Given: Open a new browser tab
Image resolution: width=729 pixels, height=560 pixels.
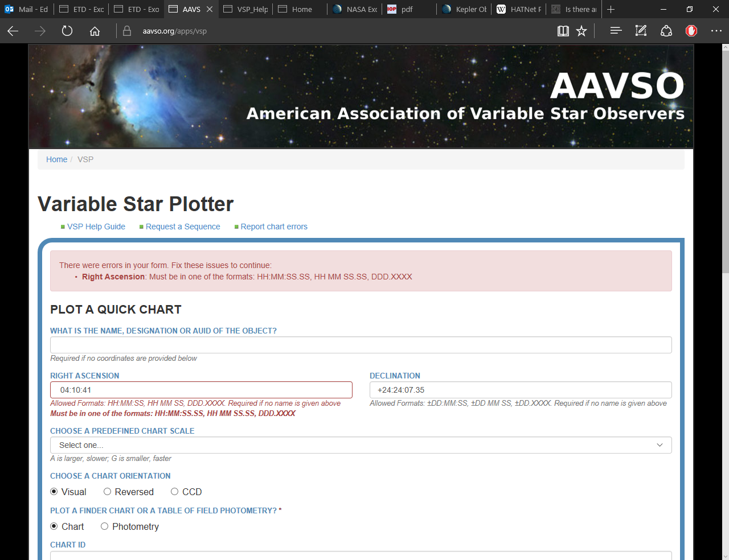Looking at the screenshot, I should pyautogui.click(x=611, y=9).
